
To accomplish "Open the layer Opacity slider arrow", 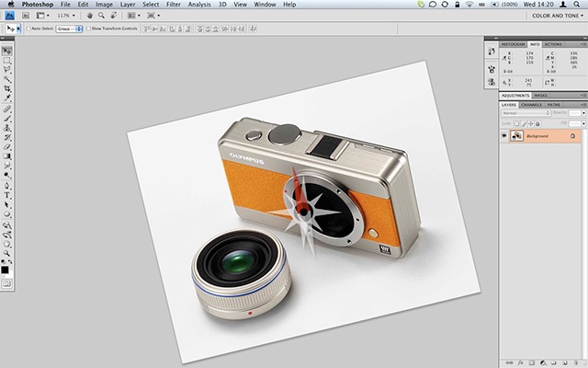I will pyautogui.click(x=583, y=113).
